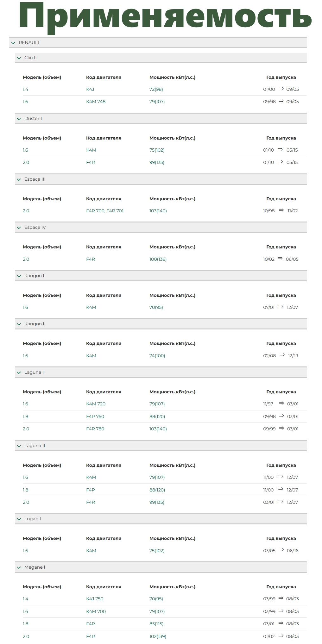Click the Logan I chevron icon
Viewport: 322px width, 644px height.
(x=19, y=519)
